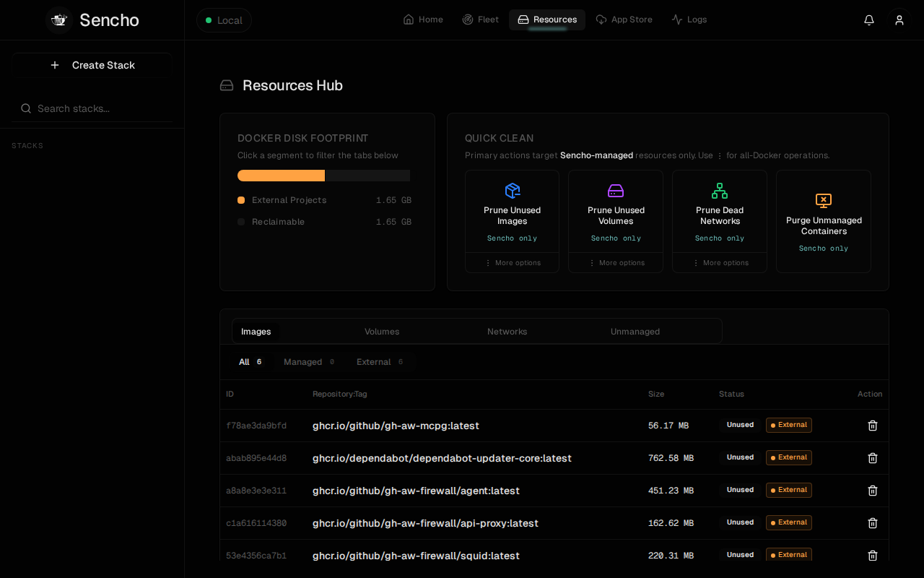924x578 pixels.
Task: Click Create Stack button
Action: [x=92, y=65]
